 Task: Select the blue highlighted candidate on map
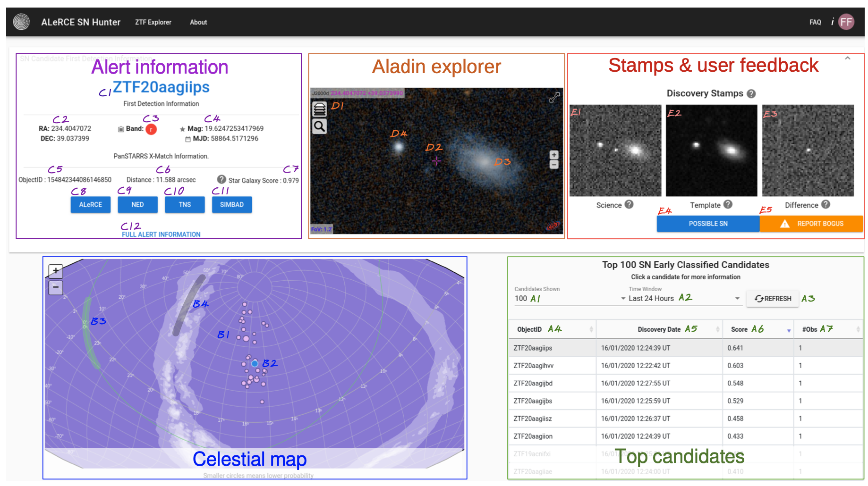255,363
